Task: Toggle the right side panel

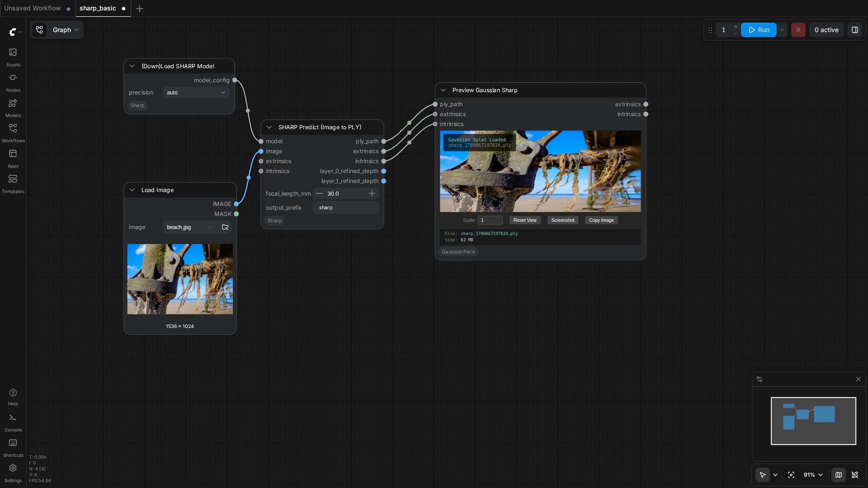Action: (855, 30)
